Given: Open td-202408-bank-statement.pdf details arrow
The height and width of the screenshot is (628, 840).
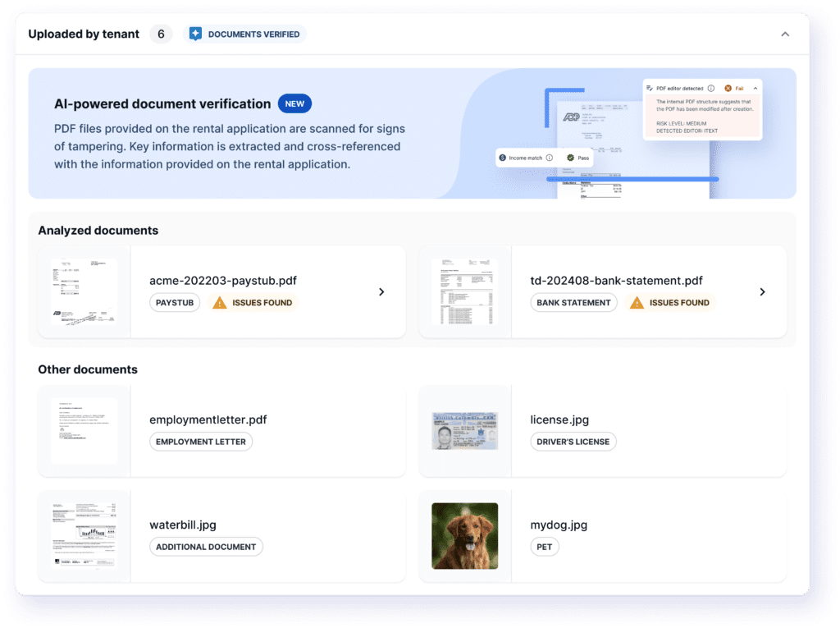Looking at the screenshot, I should [762, 291].
